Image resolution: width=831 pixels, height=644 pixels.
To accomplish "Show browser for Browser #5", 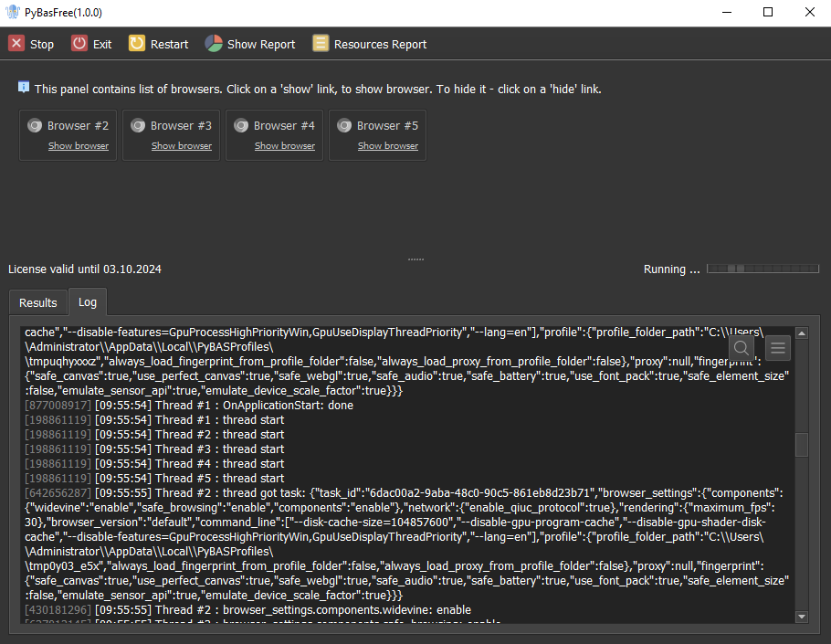I will point(388,146).
